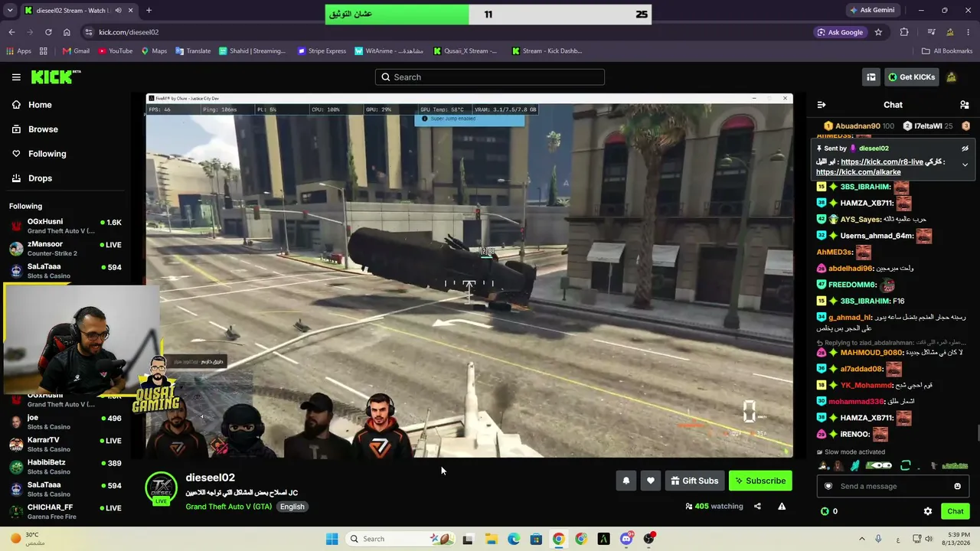The image size is (980, 551).
Task: Click the AYS_Sayes chat username
Action: (861, 220)
